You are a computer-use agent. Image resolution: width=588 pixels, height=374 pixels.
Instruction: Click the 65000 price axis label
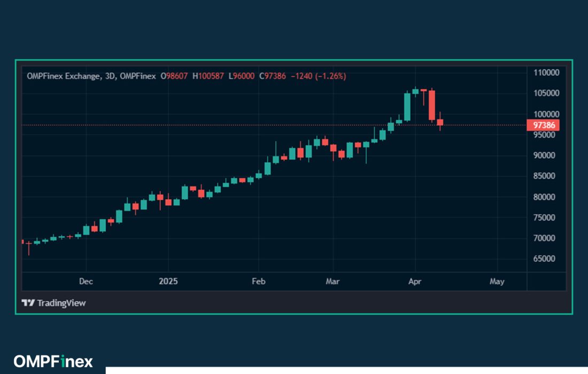[547, 259]
